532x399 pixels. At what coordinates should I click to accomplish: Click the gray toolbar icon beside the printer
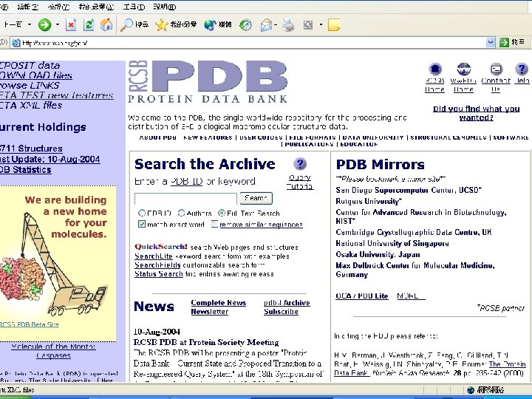pos(307,25)
